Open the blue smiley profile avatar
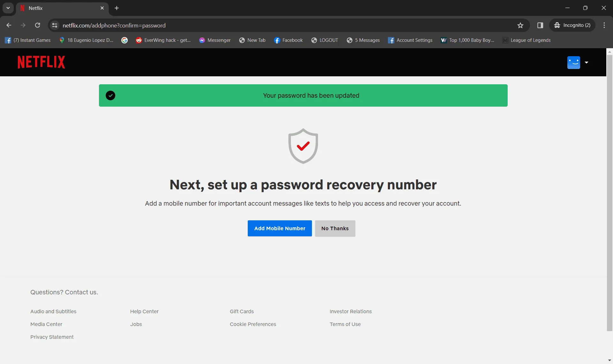Image resolution: width=613 pixels, height=364 pixels. pyautogui.click(x=573, y=63)
